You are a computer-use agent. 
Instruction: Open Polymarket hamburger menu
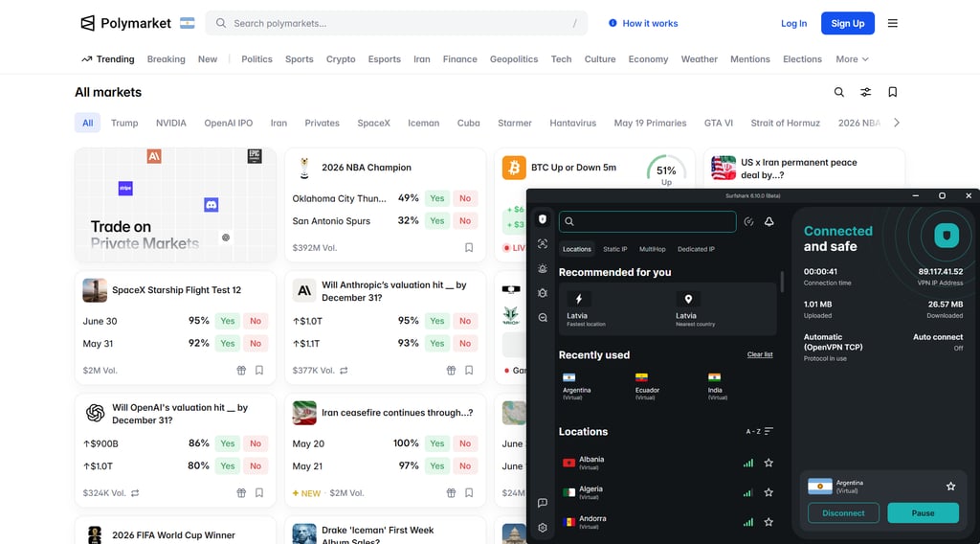(x=893, y=23)
